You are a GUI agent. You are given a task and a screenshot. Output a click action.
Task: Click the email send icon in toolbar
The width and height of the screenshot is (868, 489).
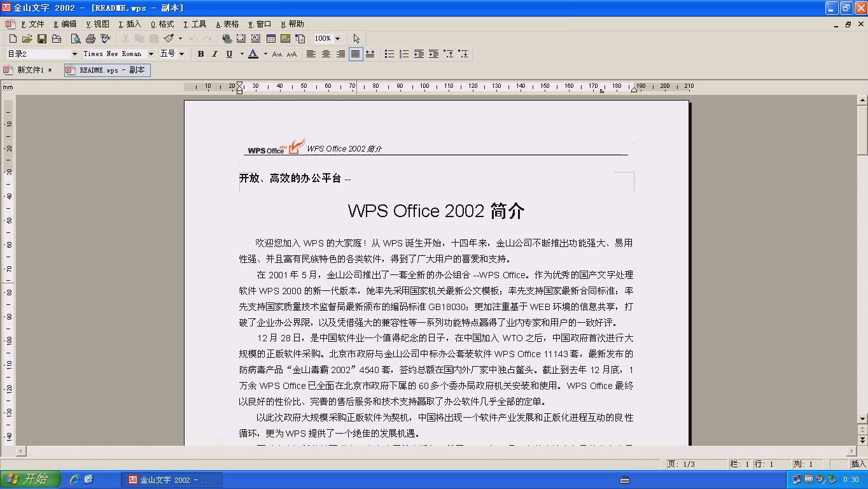pos(56,39)
